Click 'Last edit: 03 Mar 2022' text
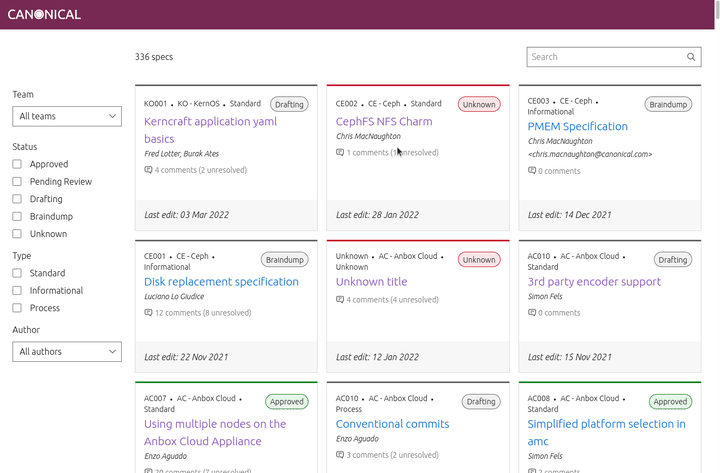The image size is (720, 473). [186, 215]
